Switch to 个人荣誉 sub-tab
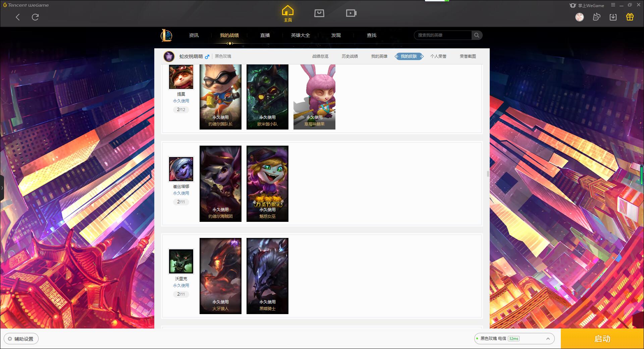The height and width of the screenshot is (349, 644). (438, 56)
